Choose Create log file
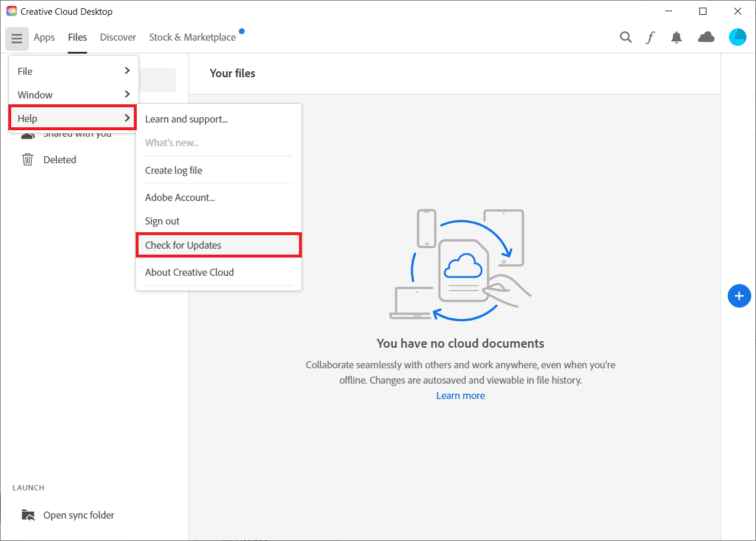 point(173,170)
